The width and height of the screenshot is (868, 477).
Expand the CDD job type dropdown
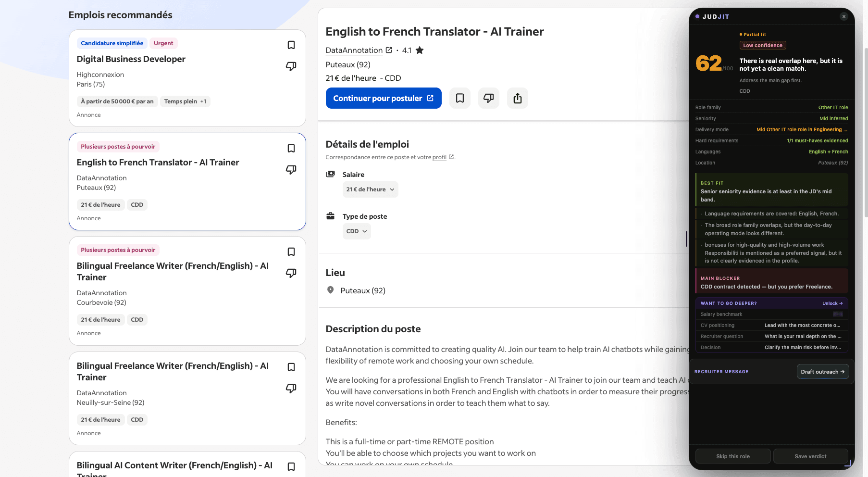(x=357, y=231)
